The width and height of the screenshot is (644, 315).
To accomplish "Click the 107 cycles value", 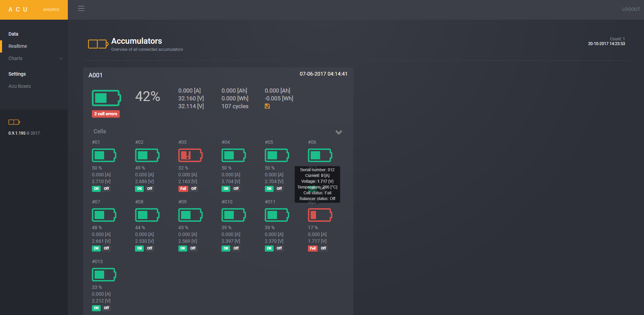I will [x=235, y=106].
